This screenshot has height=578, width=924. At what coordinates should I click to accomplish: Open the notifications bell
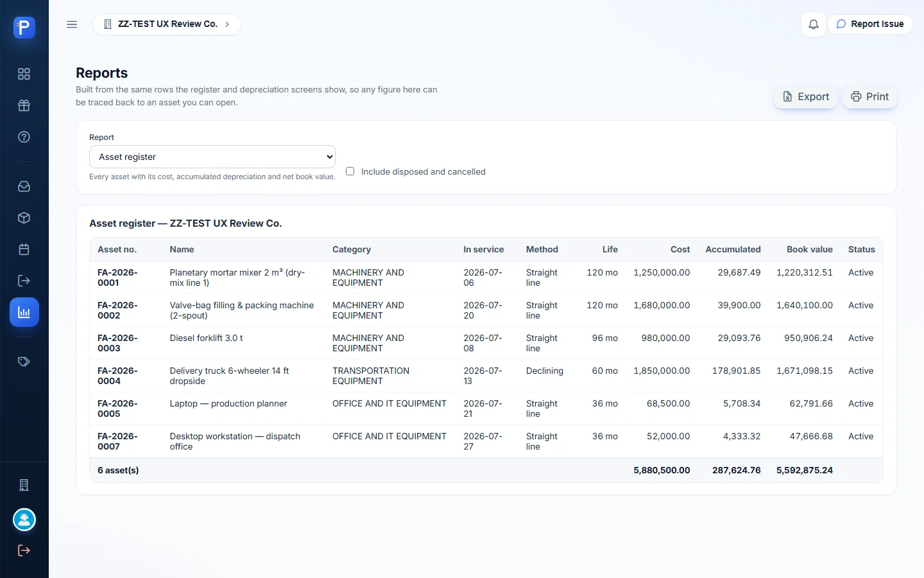pos(813,24)
